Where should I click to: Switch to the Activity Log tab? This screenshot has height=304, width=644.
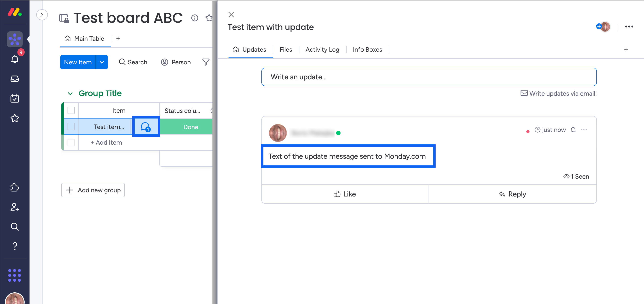tap(322, 49)
